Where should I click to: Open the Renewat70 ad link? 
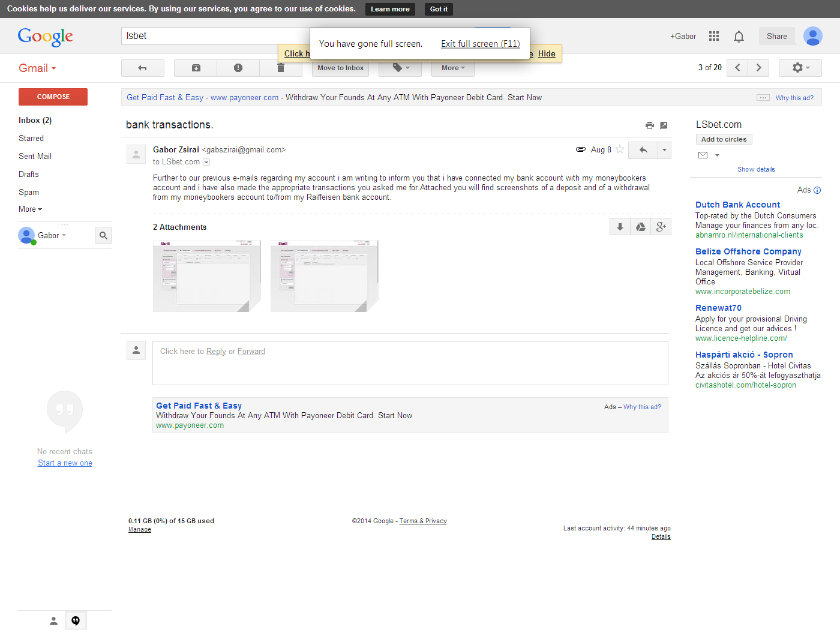718,308
